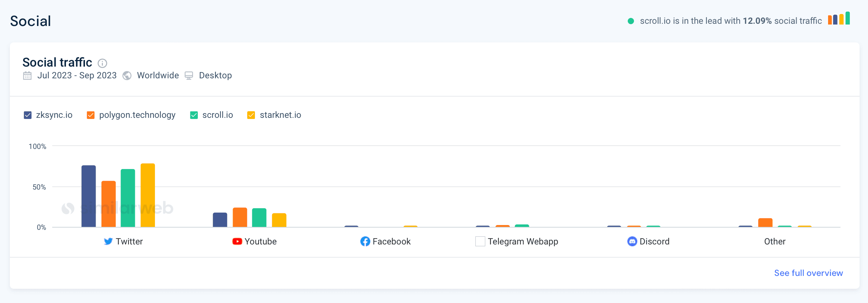Click the 0% y-axis label
This screenshot has height=303, width=868.
point(41,227)
